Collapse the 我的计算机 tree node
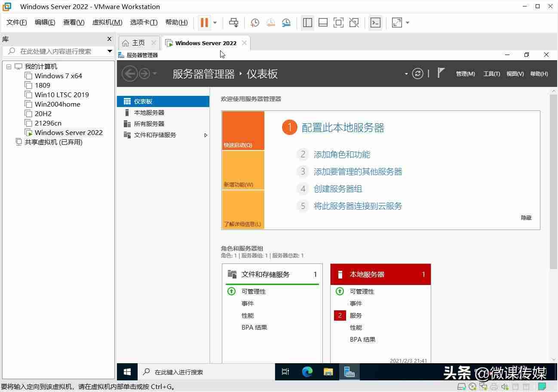This screenshot has height=392, width=558. (x=9, y=67)
